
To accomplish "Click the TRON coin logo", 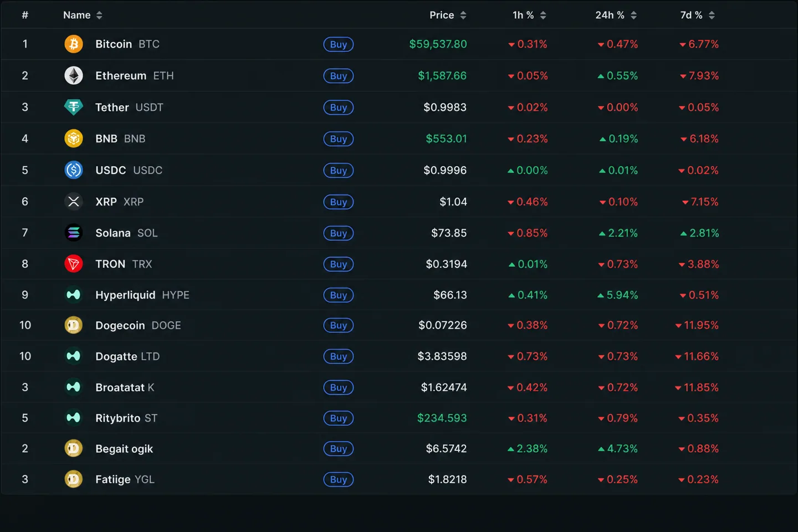I will coord(74,264).
